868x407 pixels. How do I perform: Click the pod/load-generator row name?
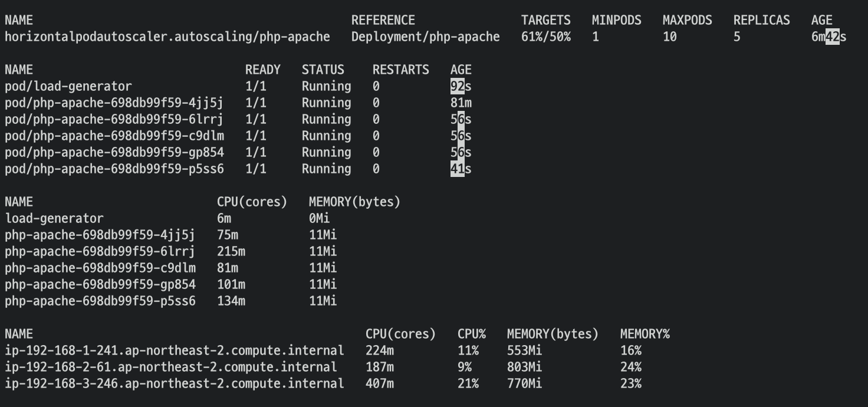tap(68, 86)
